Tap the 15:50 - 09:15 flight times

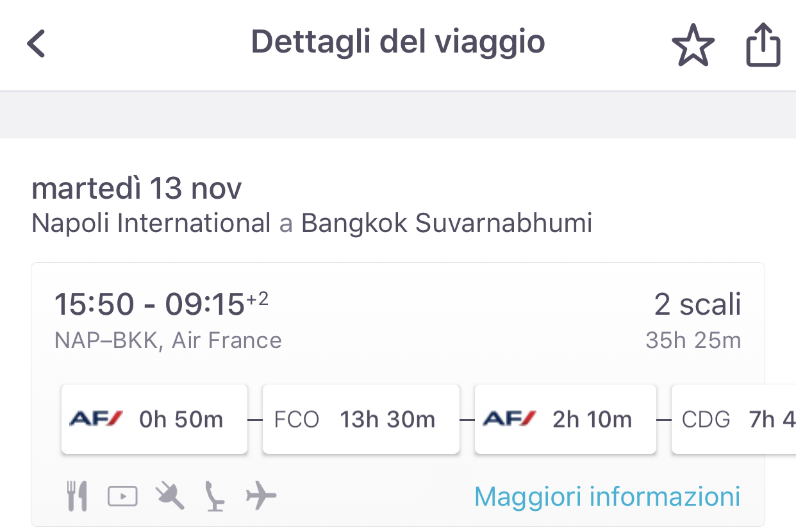[x=161, y=304]
